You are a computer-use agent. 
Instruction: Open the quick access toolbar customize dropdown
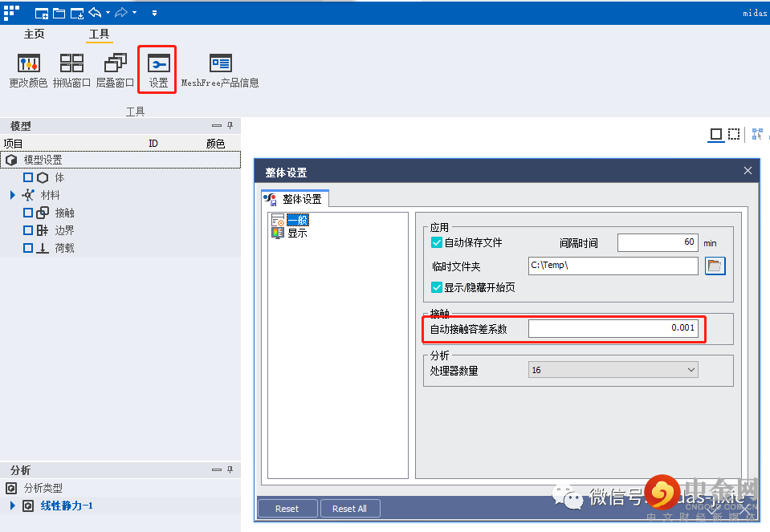[154, 14]
